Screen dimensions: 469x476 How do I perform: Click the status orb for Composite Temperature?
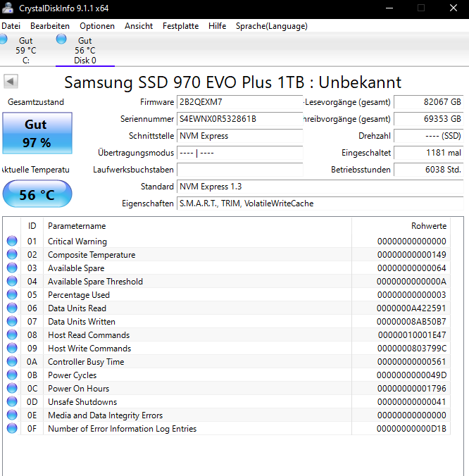[12, 254]
